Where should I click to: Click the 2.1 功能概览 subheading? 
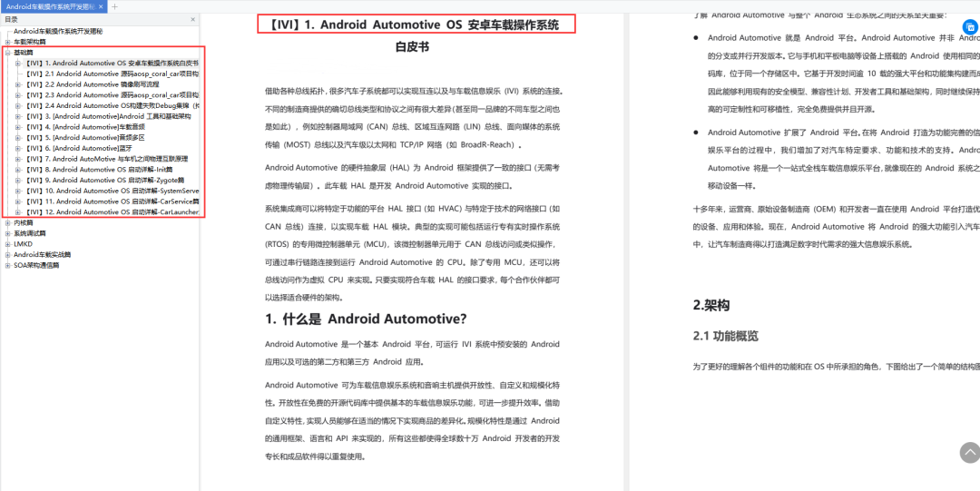tap(726, 337)
